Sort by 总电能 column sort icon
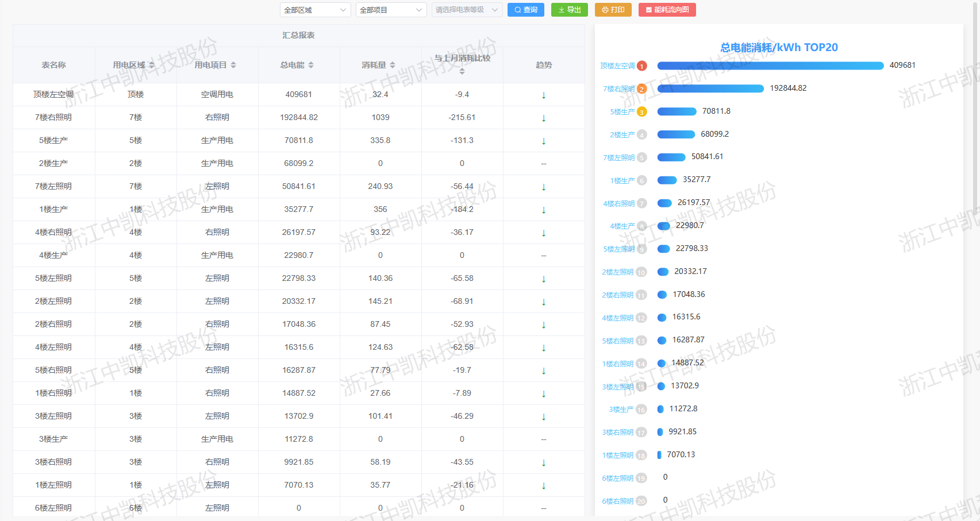The width and height of the screenshot is (980, 521). 311,65
